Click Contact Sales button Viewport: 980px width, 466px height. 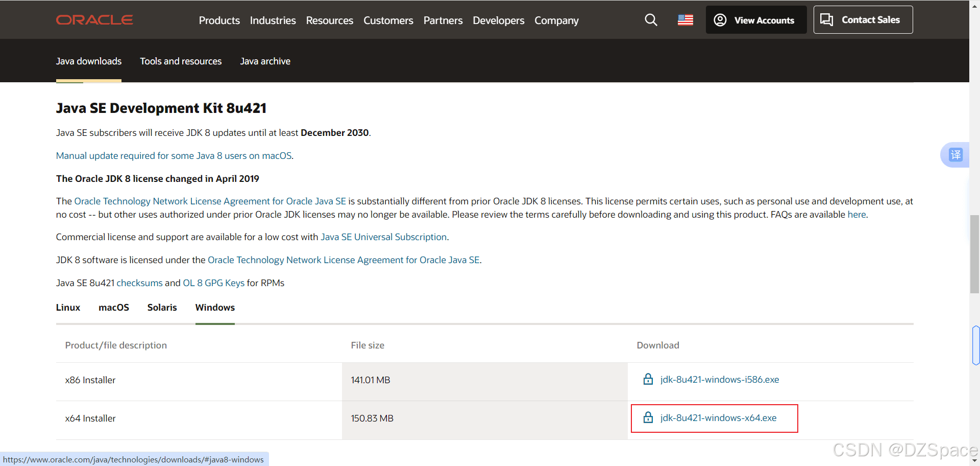[x=863, y=20]
